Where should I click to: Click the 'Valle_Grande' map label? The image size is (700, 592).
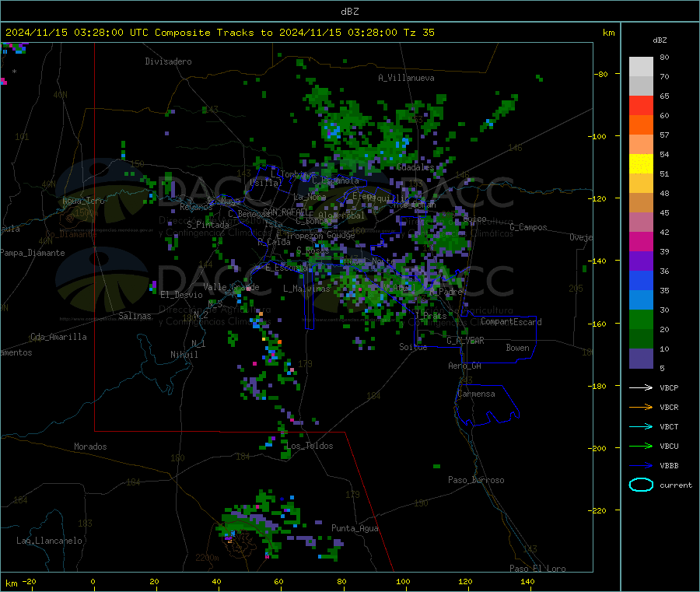pyautogui.click(x=231, y=287)
